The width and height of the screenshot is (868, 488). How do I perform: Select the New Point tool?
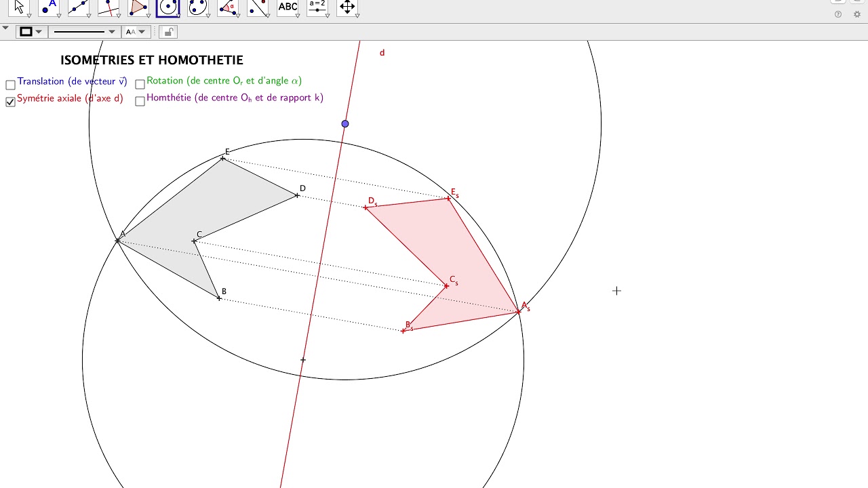[x=49, y=7]
